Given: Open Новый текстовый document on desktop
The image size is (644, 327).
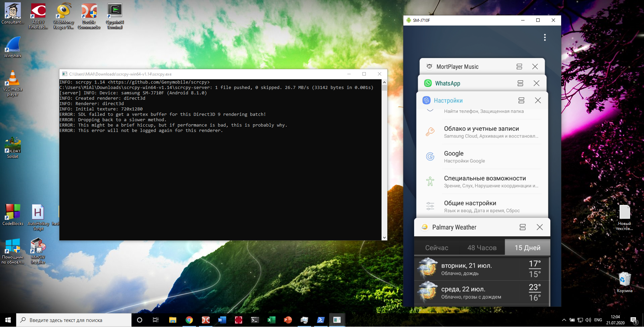Looking at the screenshot, I should pyautogui.click(x=625, y=217).
